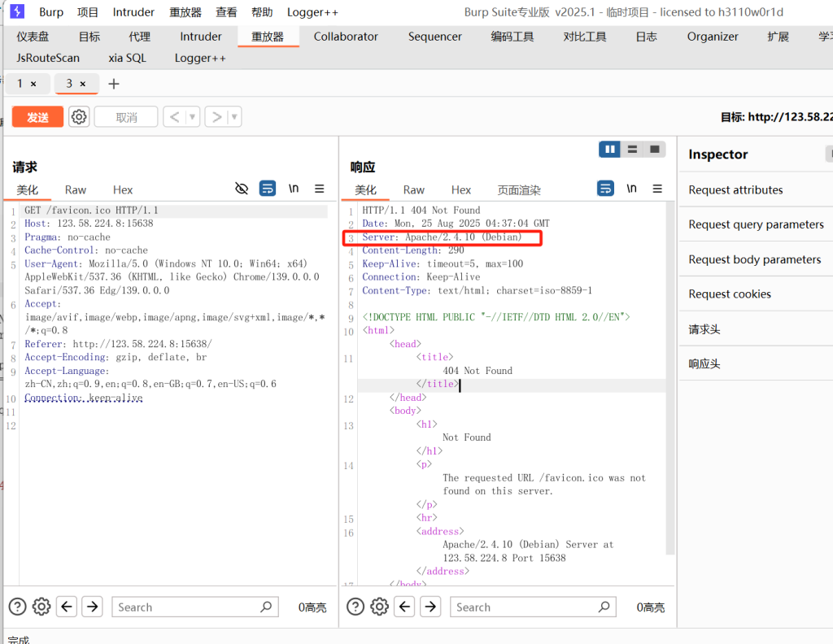Open history dropdown beside forward arrow

(x=234, y=117)
